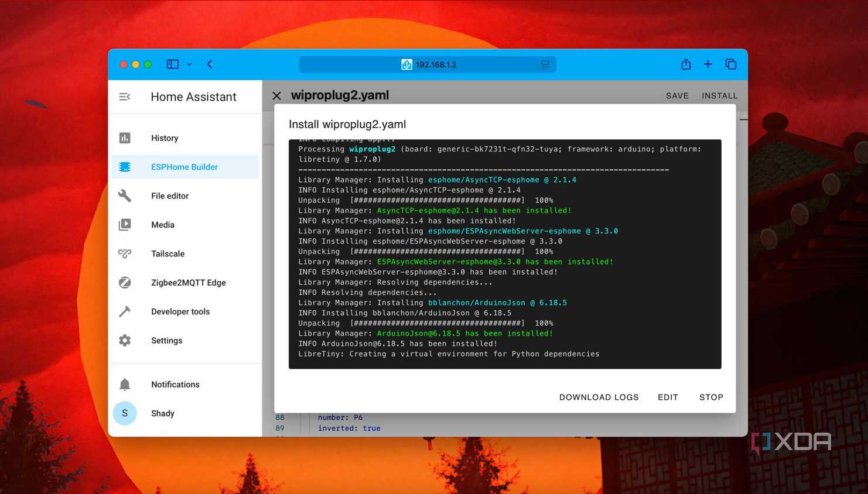Open Developer tools in the sidebar

pyautogui.click(x=185, y=311)
